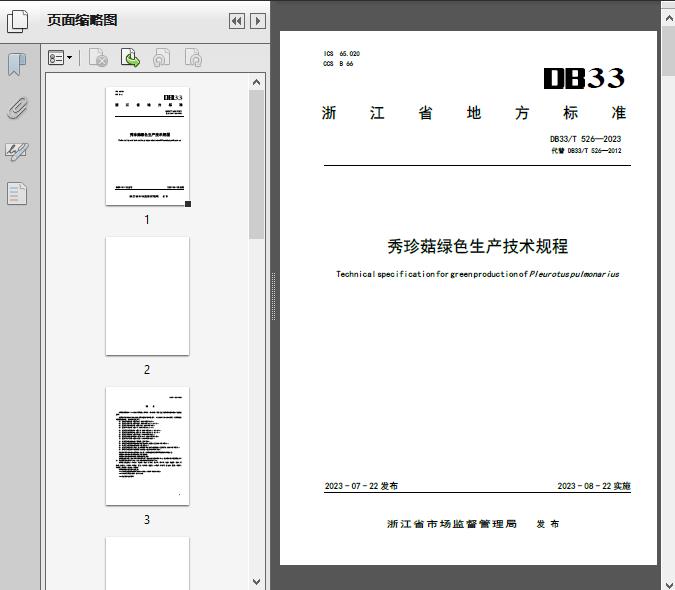Click the panel splitter grip handle
This screenshot has height=590, width=675.
pos(273,297)
